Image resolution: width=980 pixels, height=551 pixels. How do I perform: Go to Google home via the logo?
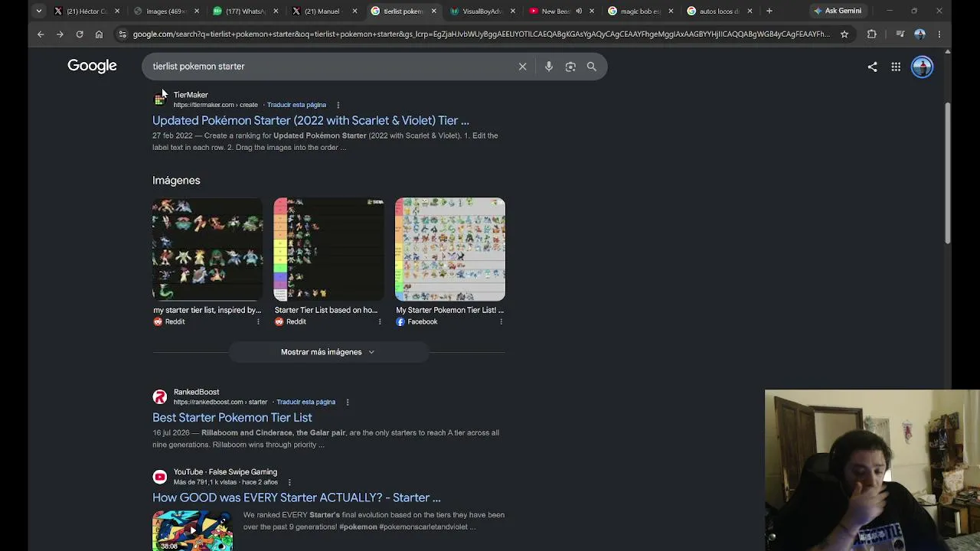(x=92, y=66)
